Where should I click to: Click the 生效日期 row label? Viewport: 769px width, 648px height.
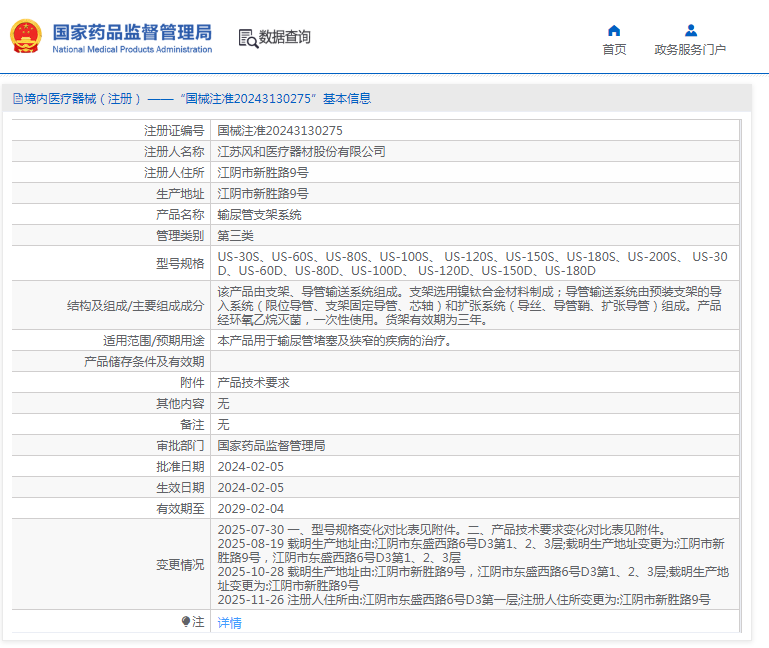pyautogui.click(x=180, y=488)
